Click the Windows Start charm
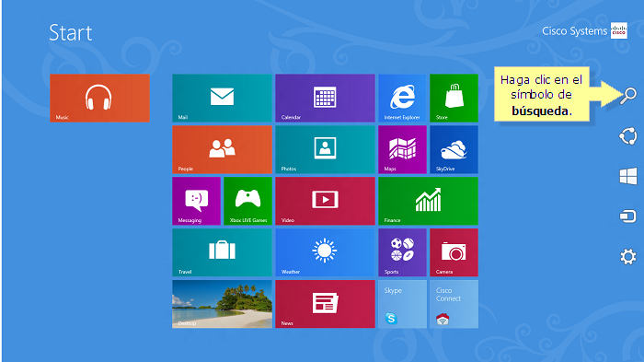644x362 pixels. 628,176
